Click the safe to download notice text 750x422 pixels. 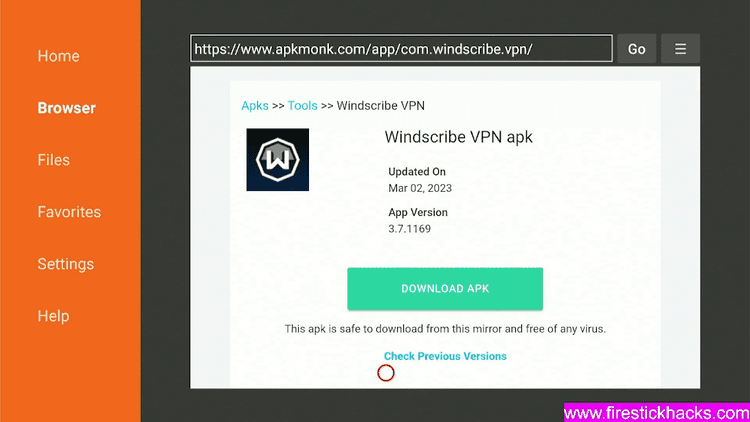(445, 329)
